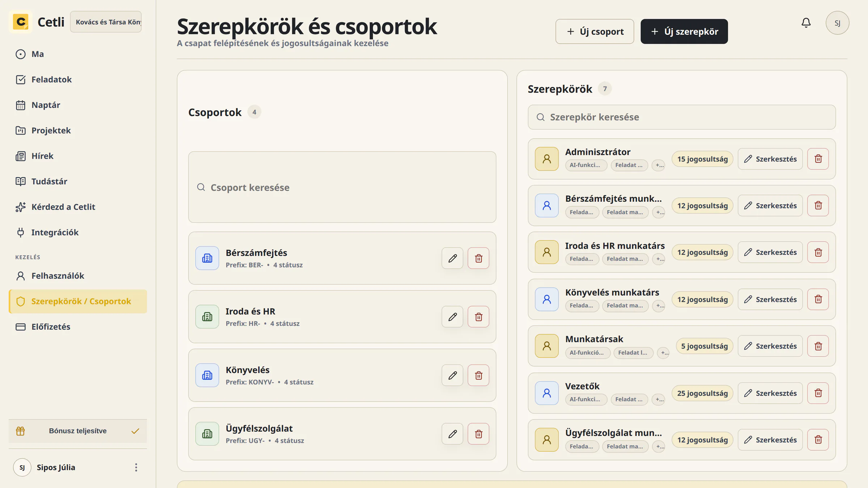Expand more tags on Vezetők role
The height and width of the screenshot is (488, 868).
659,399
